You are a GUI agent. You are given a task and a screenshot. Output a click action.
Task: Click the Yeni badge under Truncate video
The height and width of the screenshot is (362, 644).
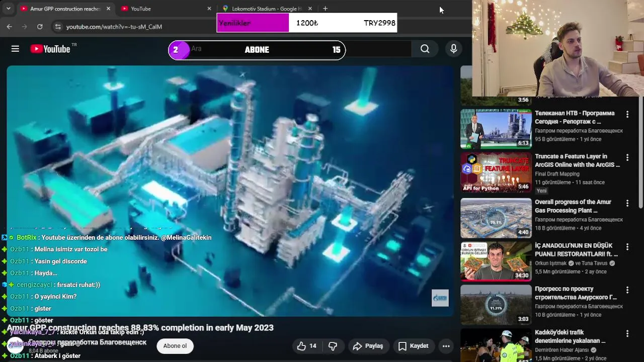(541, 191)
